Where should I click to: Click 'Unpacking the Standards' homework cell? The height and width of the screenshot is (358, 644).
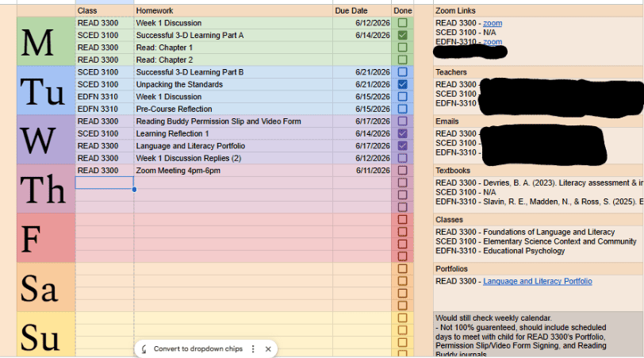tap(233, 84)
